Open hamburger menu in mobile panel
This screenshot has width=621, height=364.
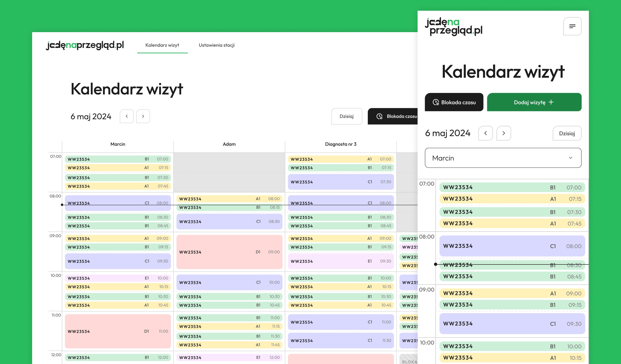[572, 26]
